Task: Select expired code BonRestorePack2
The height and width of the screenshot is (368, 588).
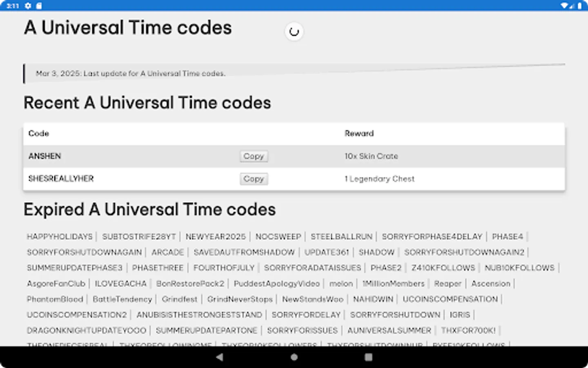Action: point(190,283)
